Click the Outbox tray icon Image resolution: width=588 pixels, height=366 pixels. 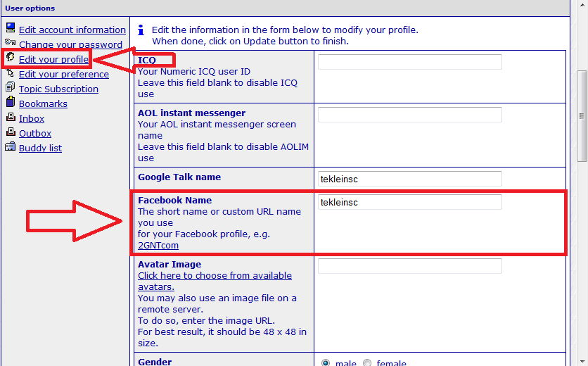tap(11, 132)
